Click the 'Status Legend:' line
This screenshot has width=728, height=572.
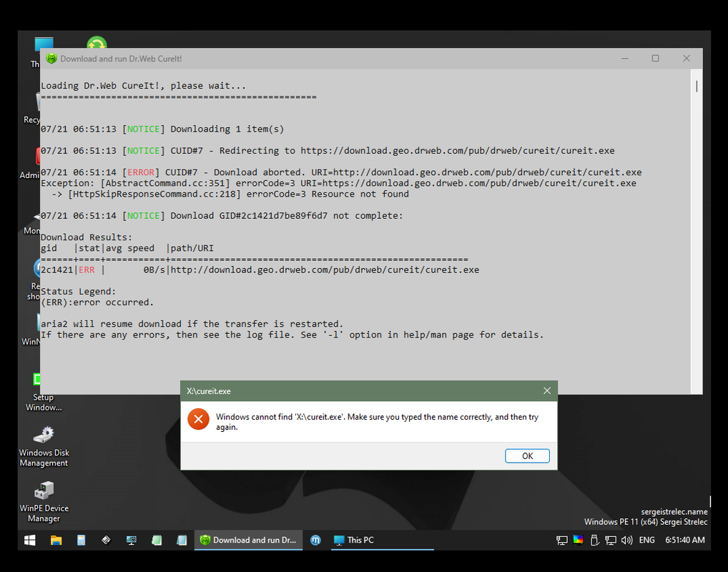click(79, 292)
